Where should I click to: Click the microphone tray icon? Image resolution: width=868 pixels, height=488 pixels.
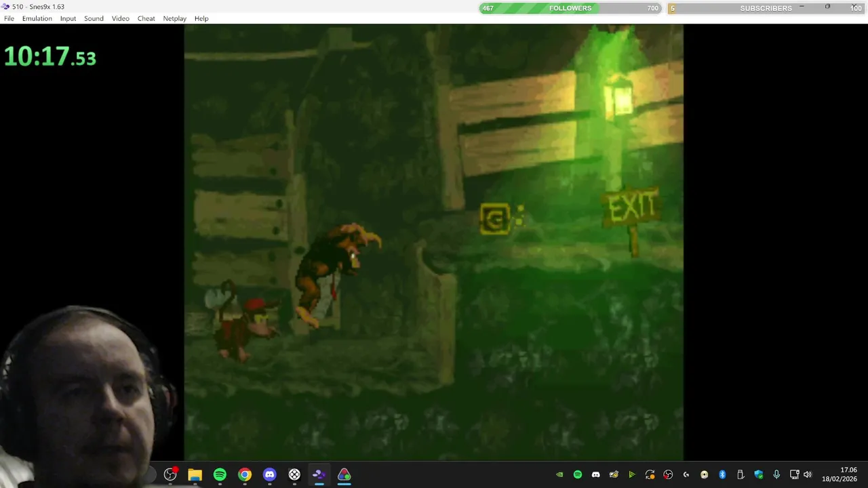click(776, 474)
